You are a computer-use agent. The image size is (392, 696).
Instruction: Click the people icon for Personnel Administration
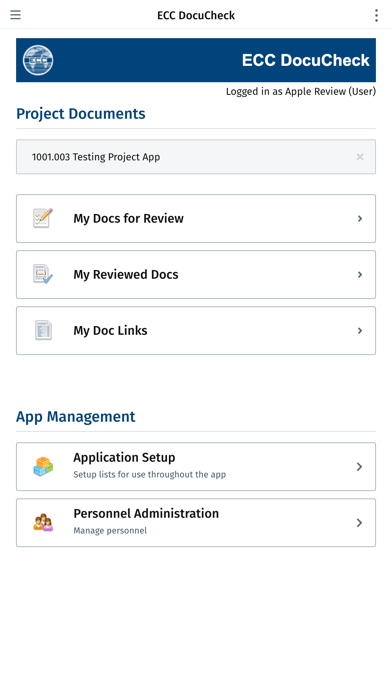coord(43,522)
